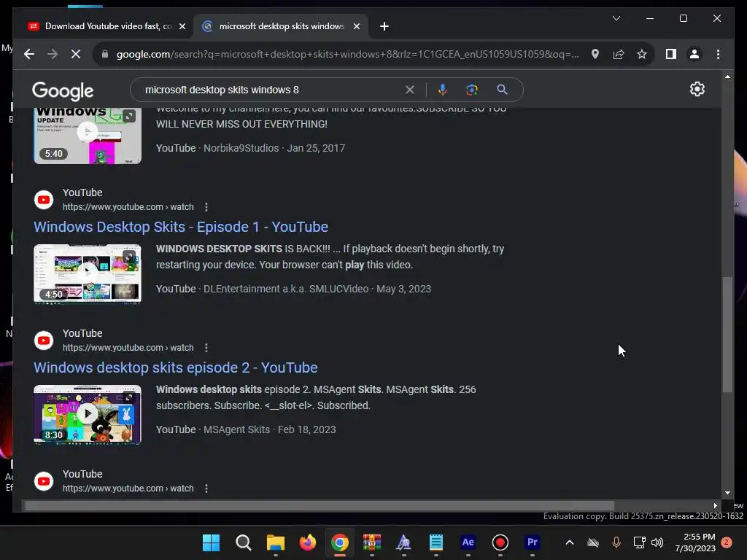Open Chrome three-dot menu
The image size is (747, 560).
[x=718, y=54]
